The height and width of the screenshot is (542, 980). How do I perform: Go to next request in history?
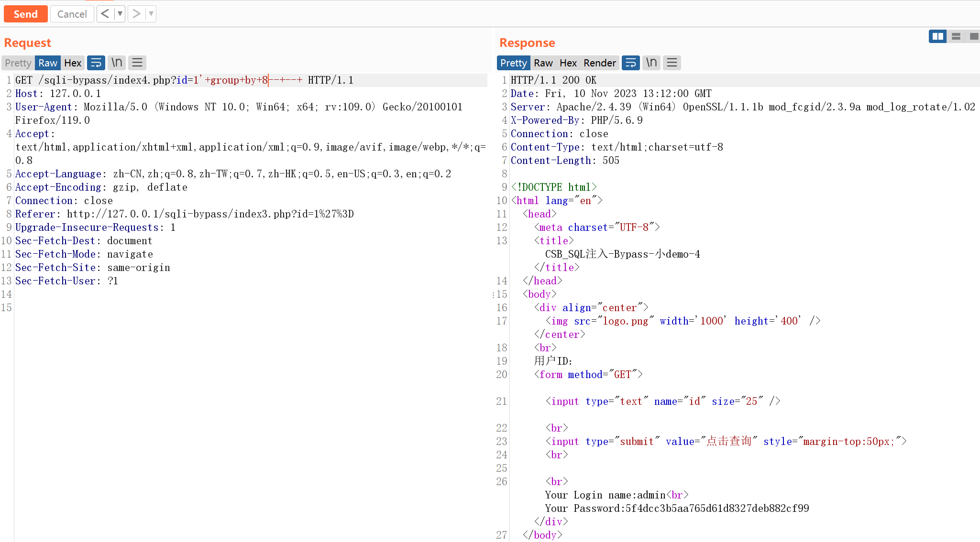tap(136, 13)
